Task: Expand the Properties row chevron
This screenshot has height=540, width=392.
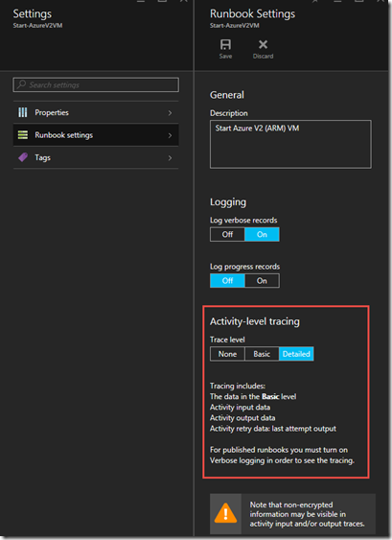Action: [170, 113]
